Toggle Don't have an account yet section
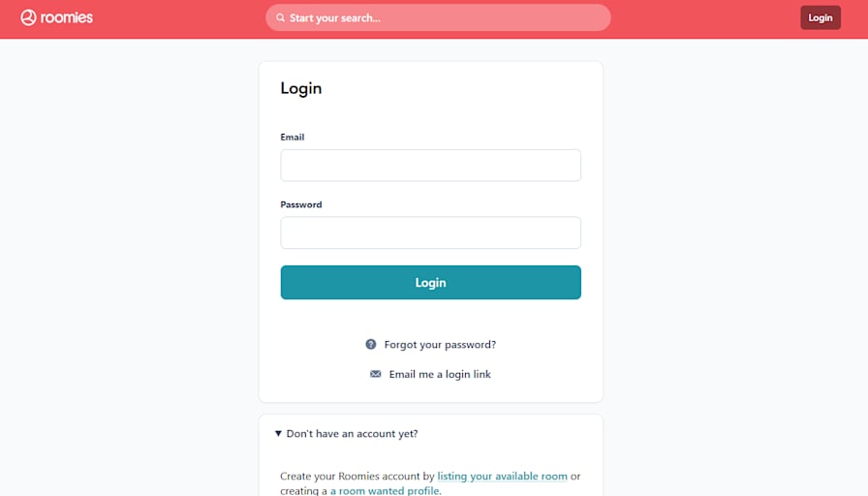The image size is (868, 496). coord(352,433)
